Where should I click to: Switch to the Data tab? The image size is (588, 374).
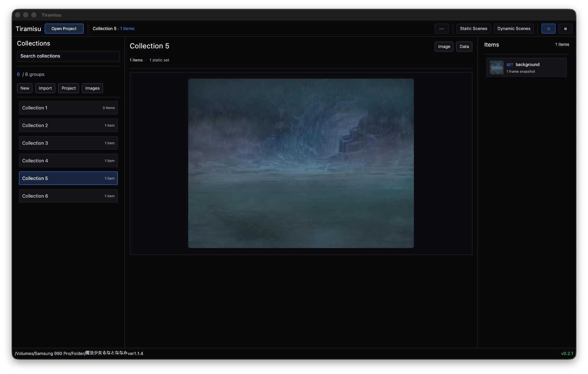coord(464,46)
